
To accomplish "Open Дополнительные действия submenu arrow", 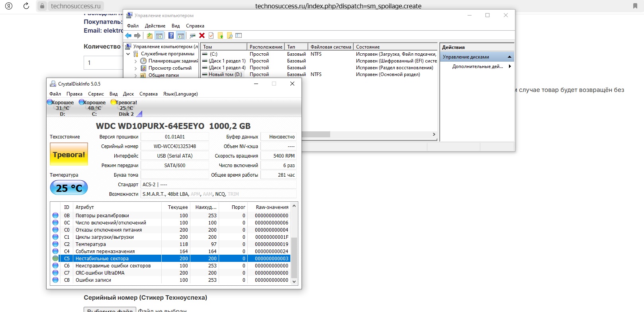I will (x=510, y=66).
